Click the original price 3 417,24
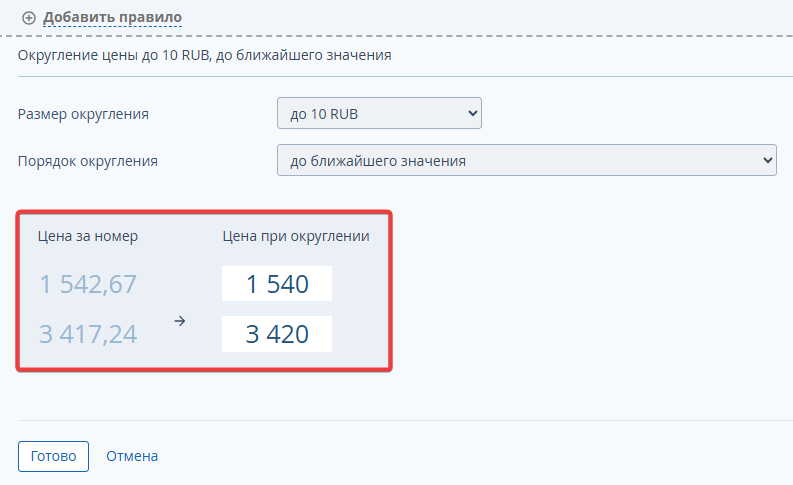 point(88,334)
